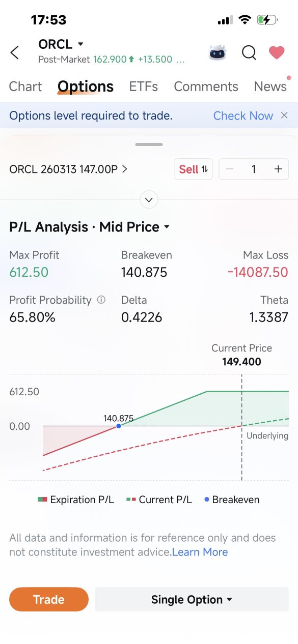Viewport: 298px width, 644px height.
Task: Tap Profit Probability info icon
Action: pyautogui.click(x=101, y=300)
